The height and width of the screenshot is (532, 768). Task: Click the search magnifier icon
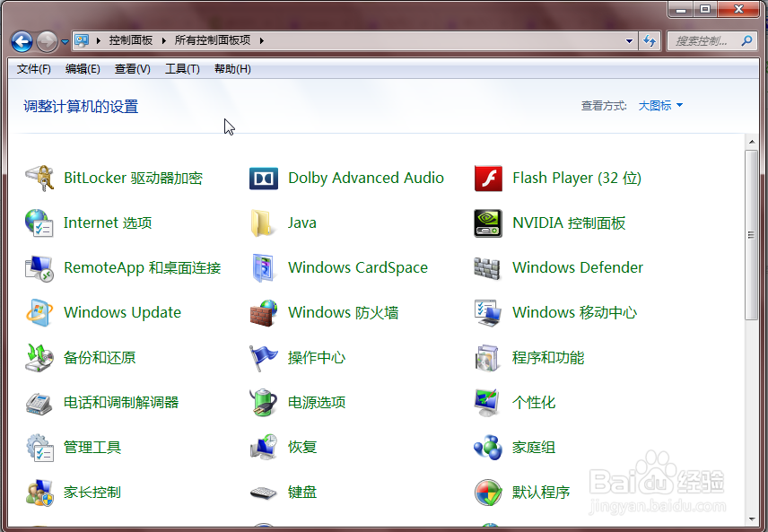[x=747, y=40]
